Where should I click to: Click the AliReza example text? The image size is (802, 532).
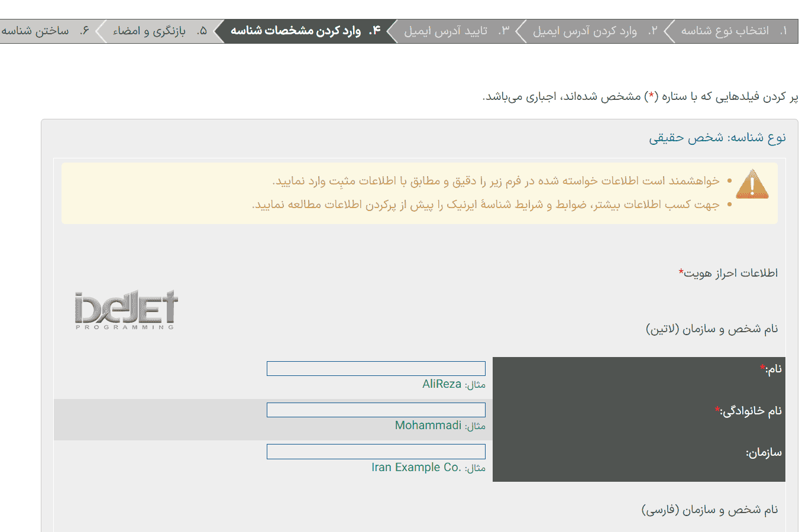[x=442, y=384]
